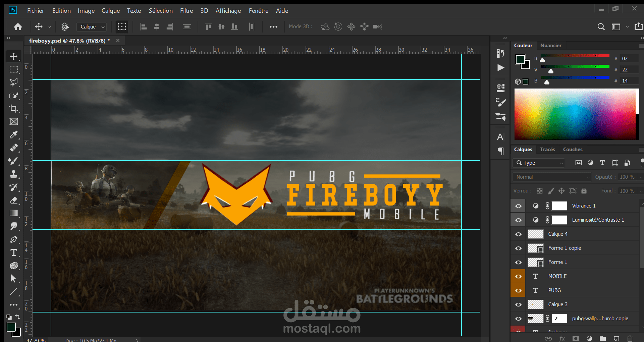Select the Horizontal Type tool
The image size is (644, 342).
click(x=13, y=252)
